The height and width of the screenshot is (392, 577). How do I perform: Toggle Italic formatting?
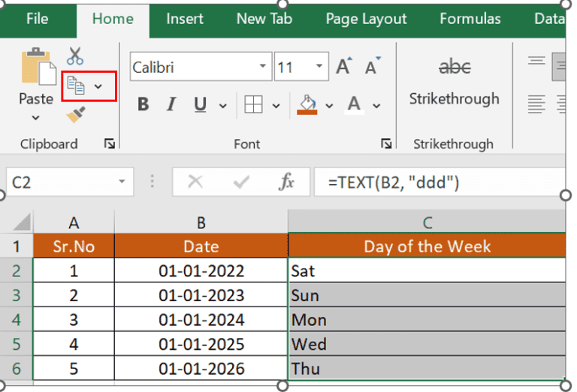click(171, 104)
